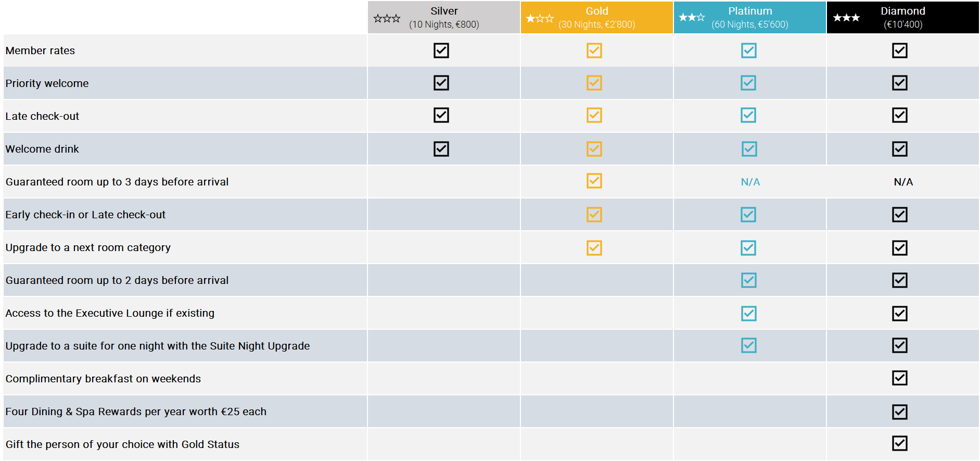Toggle Gold Priority welcome checkbox
Viewport: 980px width, 461px height.
pos(594,83)
